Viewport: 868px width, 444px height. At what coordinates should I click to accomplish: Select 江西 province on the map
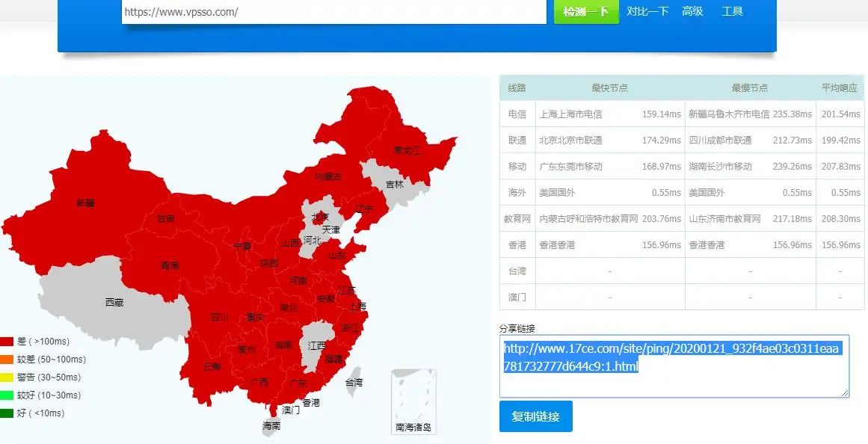click(x=317, y=346)
